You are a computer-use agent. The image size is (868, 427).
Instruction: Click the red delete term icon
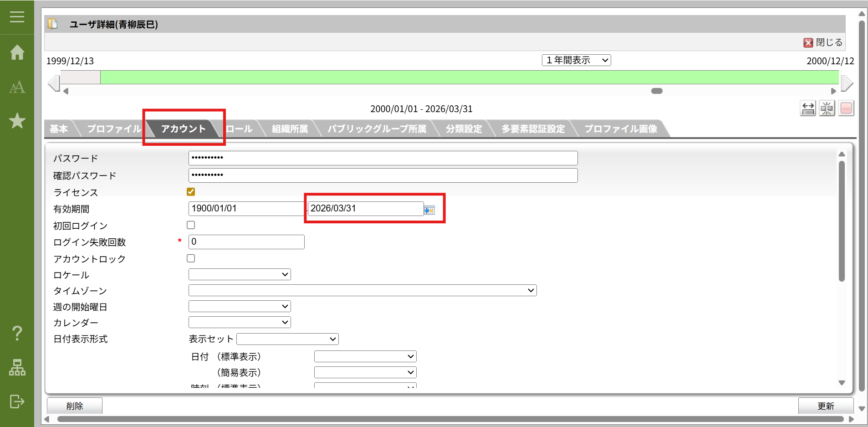(846, 108)
